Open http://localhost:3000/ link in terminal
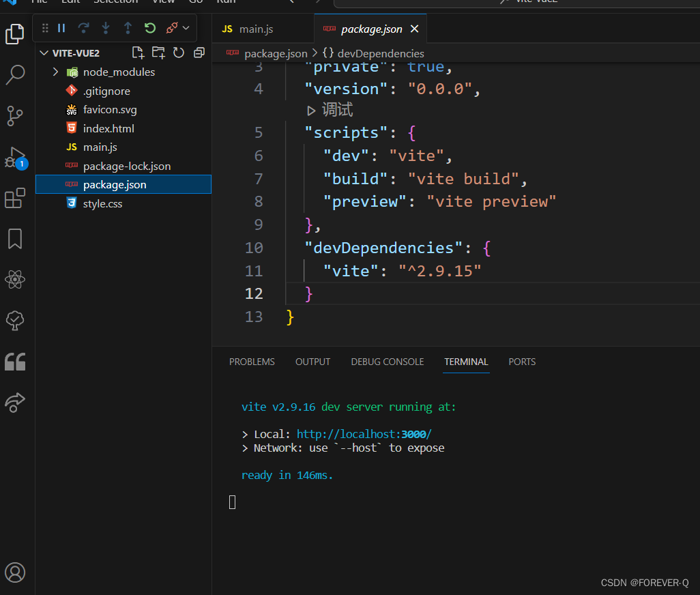The image size is (700, 595). click(x=363, y=434)
